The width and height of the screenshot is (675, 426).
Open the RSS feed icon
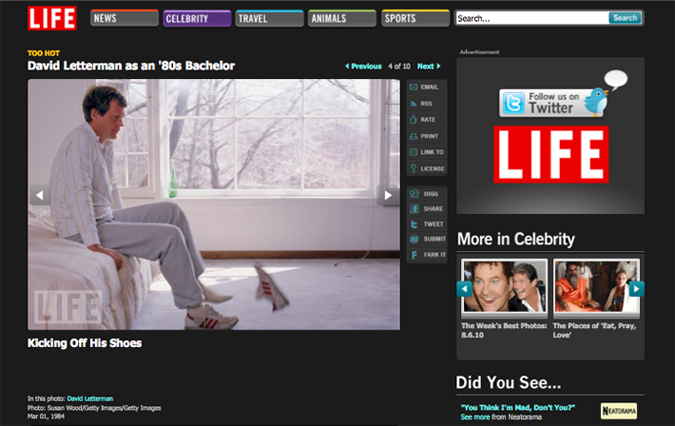pos(413,104)
